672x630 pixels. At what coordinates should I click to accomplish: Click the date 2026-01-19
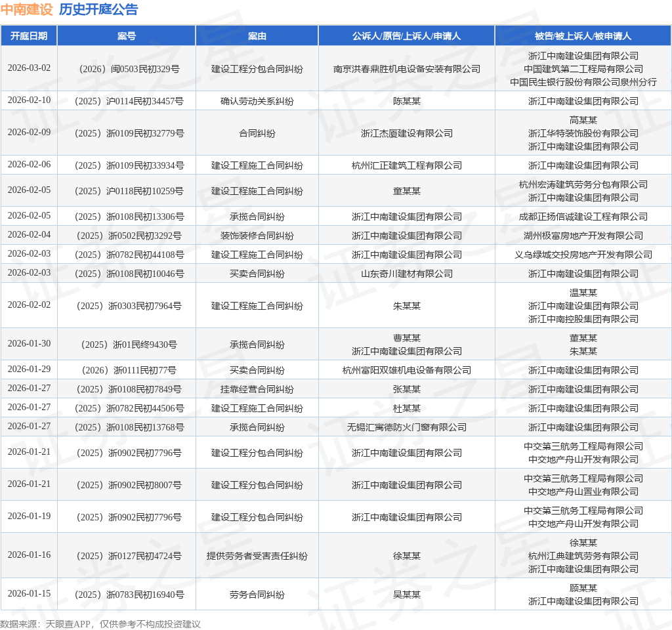[x=29, y=516]
